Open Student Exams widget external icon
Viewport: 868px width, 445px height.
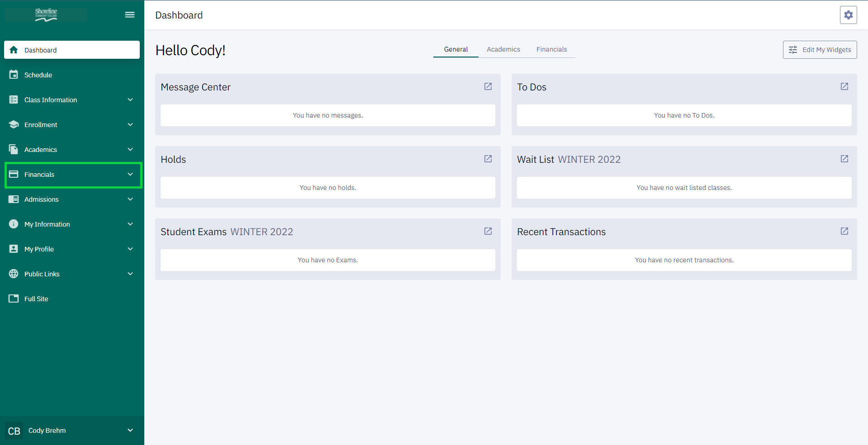[488, 231]
